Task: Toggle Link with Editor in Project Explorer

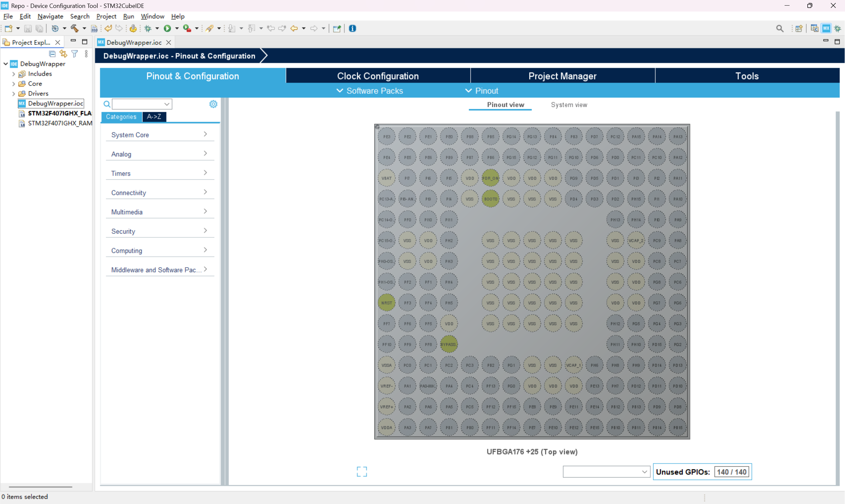Action: point(63,54)
